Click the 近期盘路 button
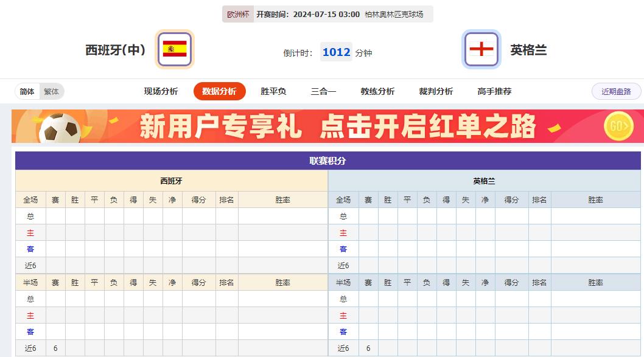The height and width of the screenshot is (357, 644). click(615, 91)
